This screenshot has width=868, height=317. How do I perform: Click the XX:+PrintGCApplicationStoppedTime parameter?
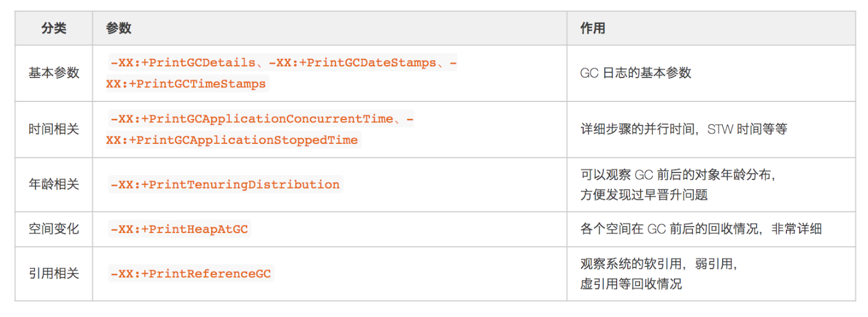232,140
